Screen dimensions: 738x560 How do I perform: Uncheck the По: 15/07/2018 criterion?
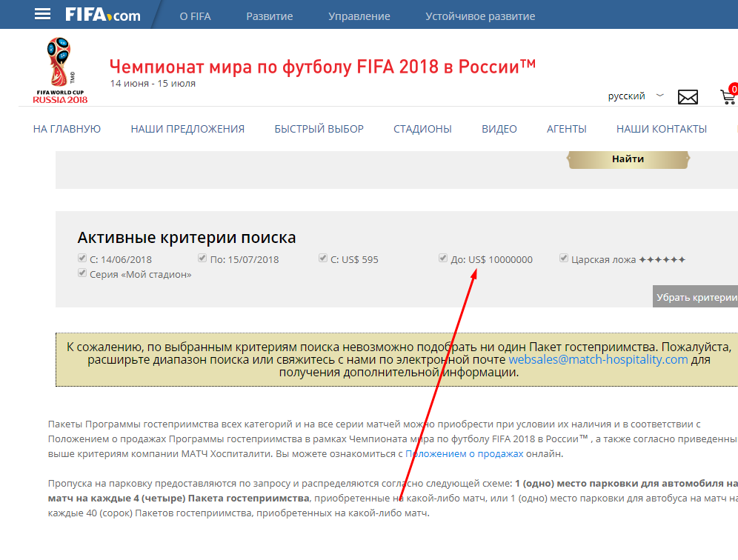(x=202, y=258)
